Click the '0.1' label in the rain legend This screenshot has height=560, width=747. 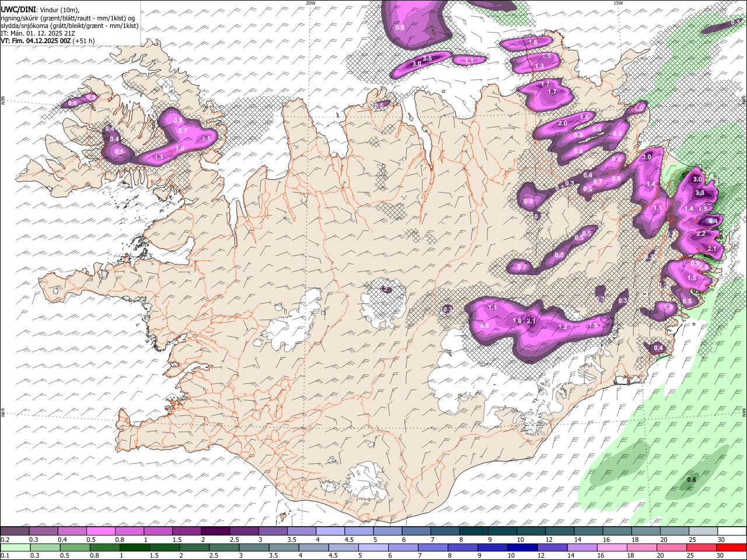(5, 555)
